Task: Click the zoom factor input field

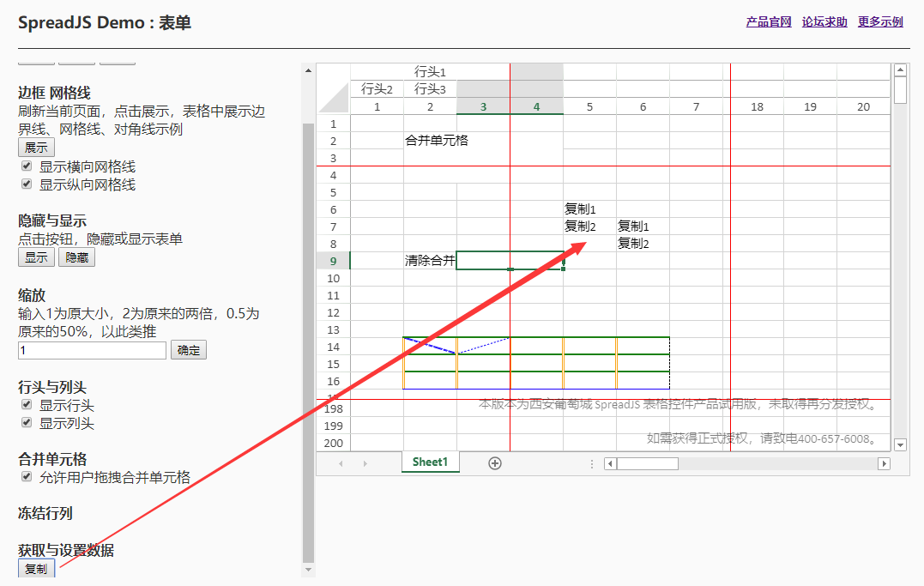Action: (x=92, y=350)
